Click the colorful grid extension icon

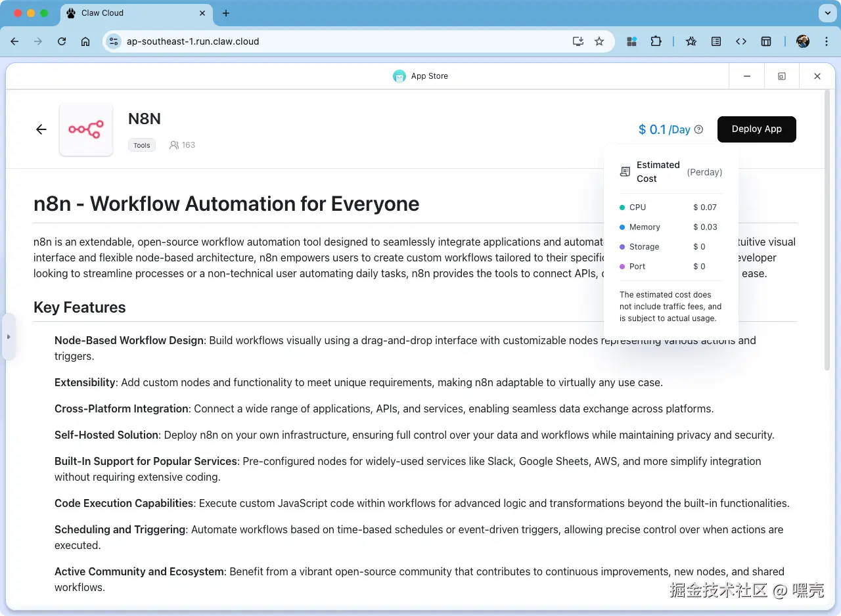(632, 41)
